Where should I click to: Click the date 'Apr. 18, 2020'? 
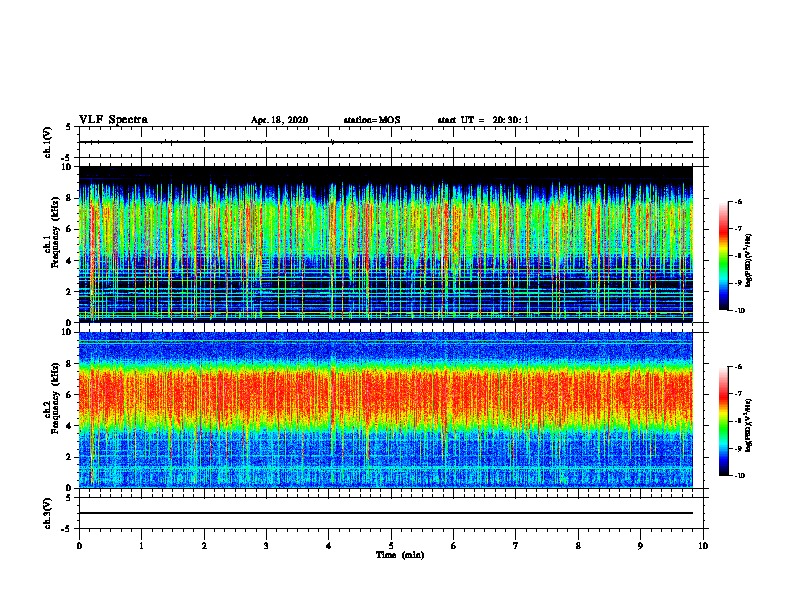pyautogui.click(x=279, y=120)
